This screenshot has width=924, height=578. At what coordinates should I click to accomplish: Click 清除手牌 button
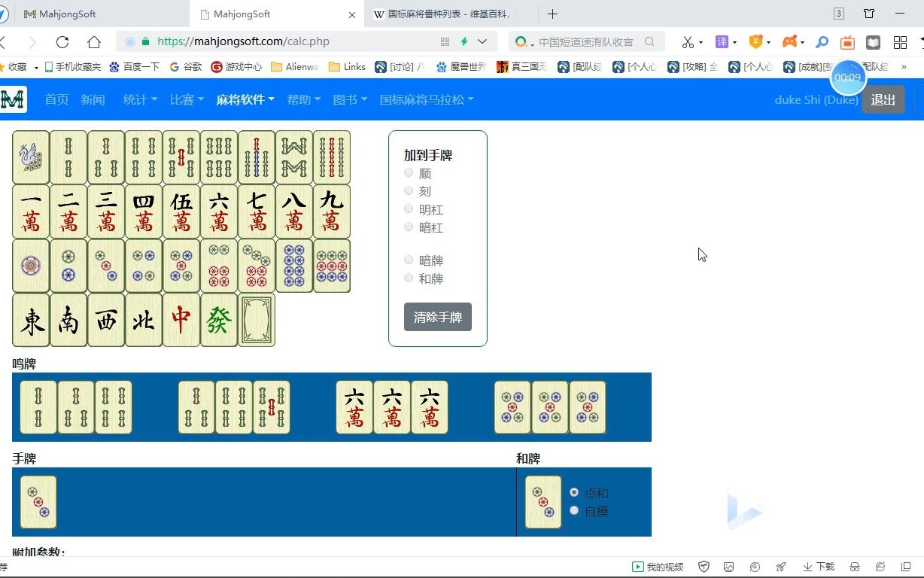[438, 317]
